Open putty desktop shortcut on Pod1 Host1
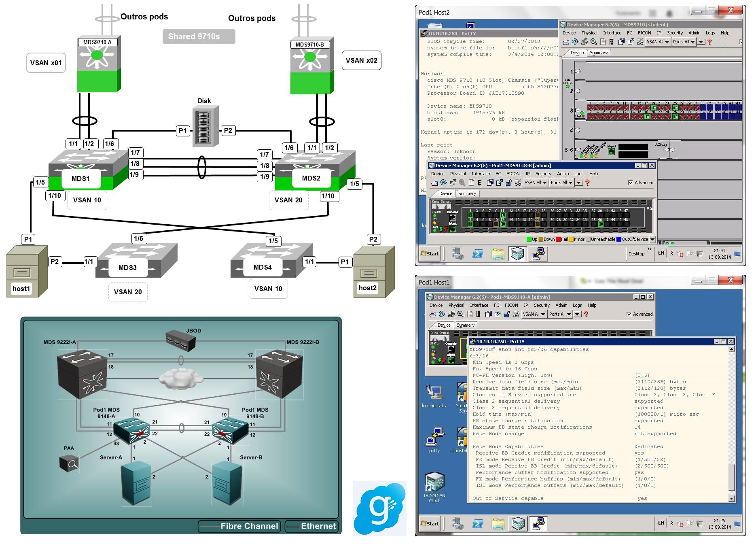 point(434,440)
